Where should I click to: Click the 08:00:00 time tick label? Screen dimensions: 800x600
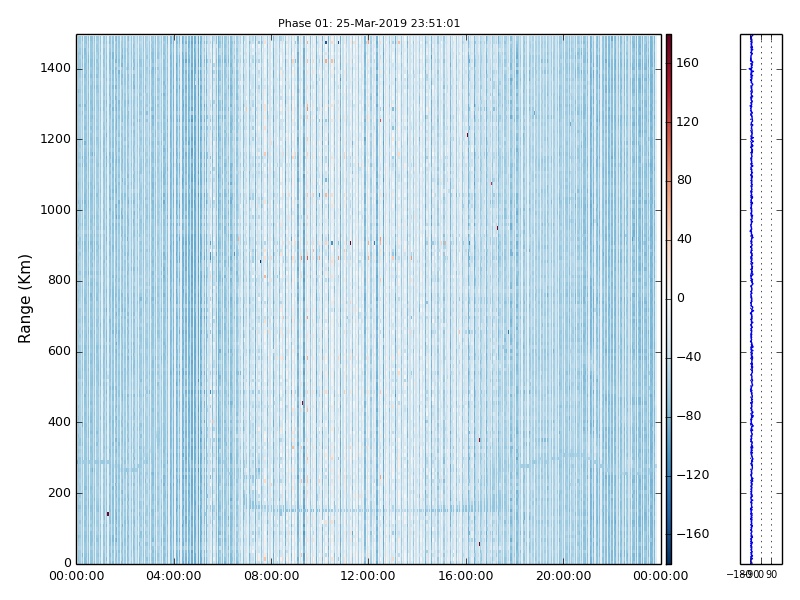click(271, 576)
